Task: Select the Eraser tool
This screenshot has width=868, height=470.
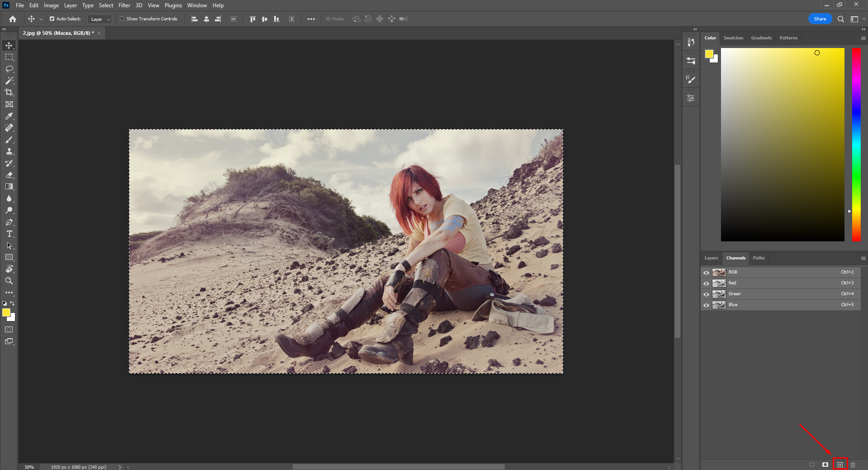Action: tap(9, 175)
